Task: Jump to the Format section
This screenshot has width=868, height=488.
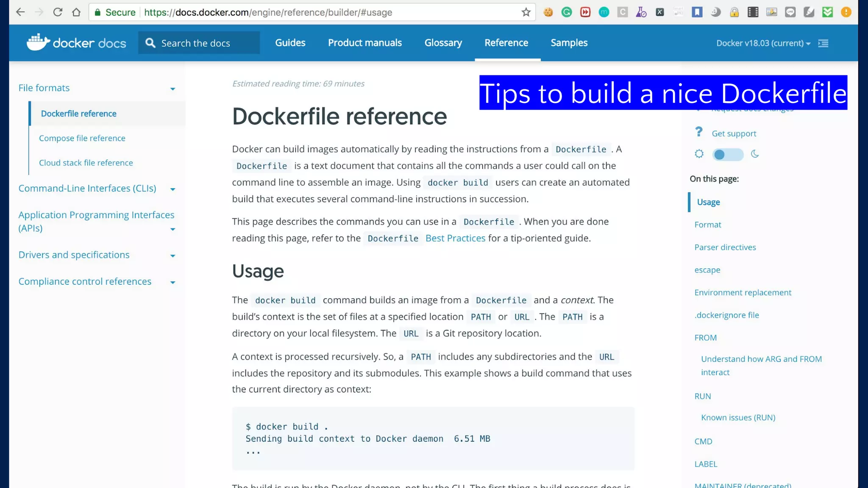Action: (x=707, y=225)
